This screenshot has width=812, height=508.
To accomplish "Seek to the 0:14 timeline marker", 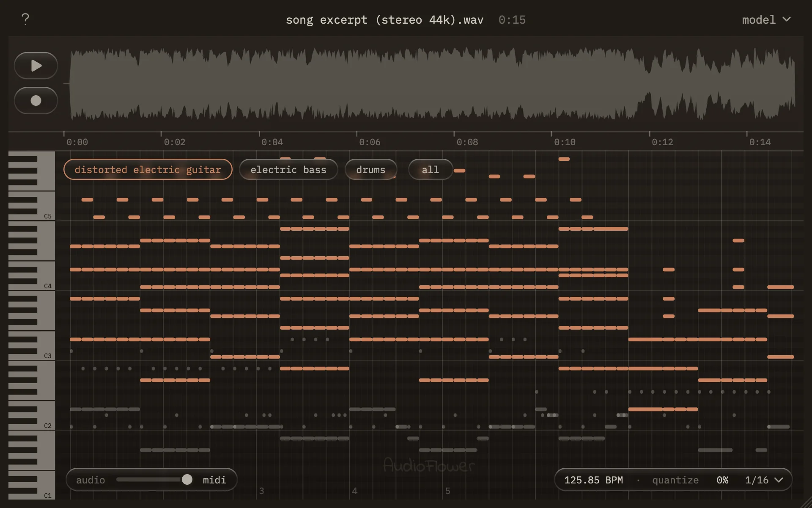I will tap(760, 142).
